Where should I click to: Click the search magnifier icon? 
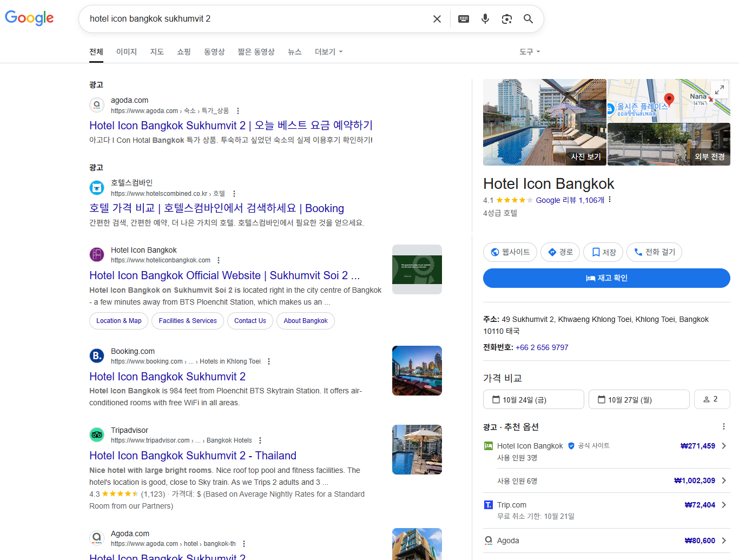point(528,18)
